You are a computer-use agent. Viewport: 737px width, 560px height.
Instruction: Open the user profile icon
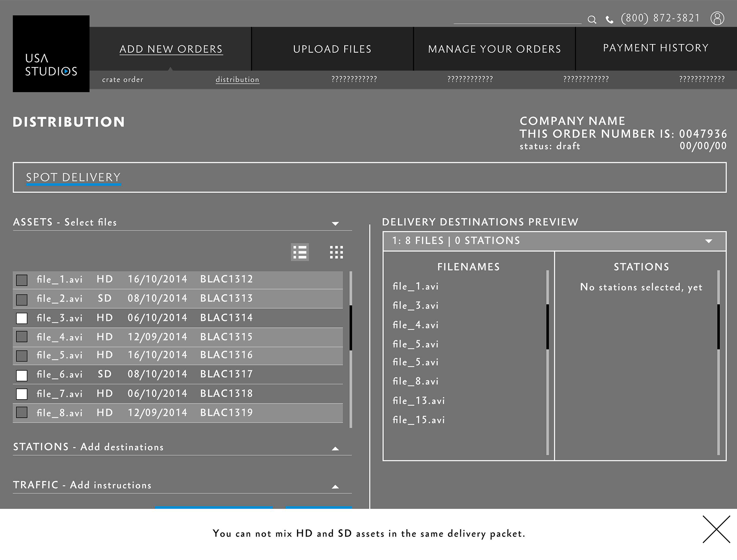pyautogui.click(x=717, y=18)
